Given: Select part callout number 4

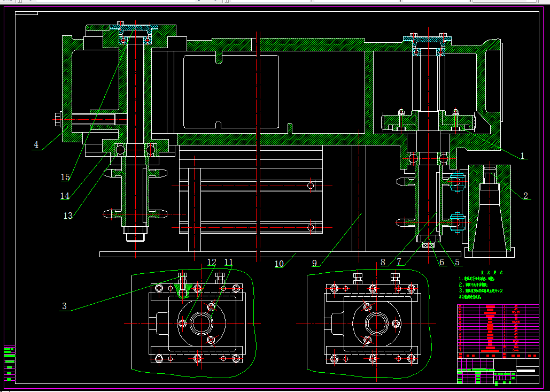Looking at the screenshot, I should [36, 144].
